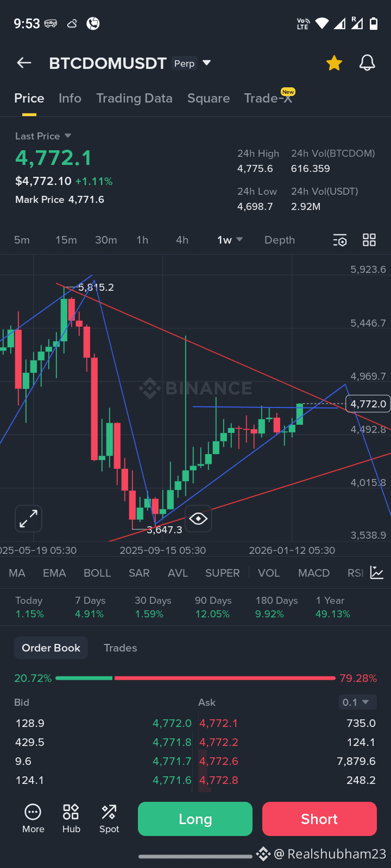Switch to the Trades tab
Screen dimensions: 391x868
[x=121, y=648]
